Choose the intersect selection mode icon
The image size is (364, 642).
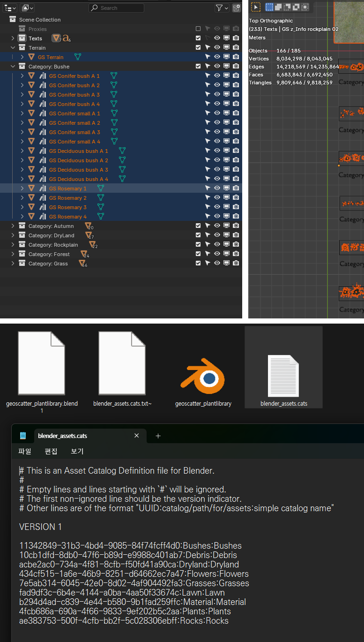click(x=305, y=7)
